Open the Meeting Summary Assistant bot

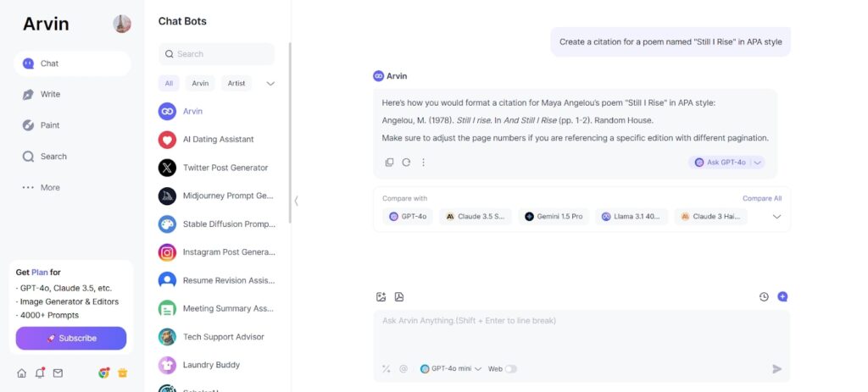click(x=216, y=308)
